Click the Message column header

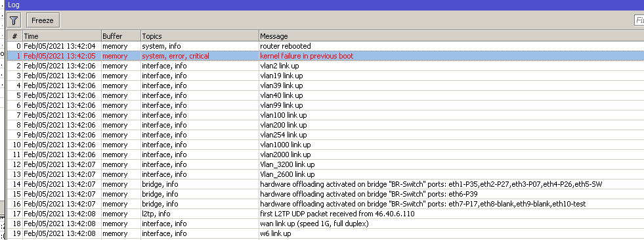coord(452,36)
